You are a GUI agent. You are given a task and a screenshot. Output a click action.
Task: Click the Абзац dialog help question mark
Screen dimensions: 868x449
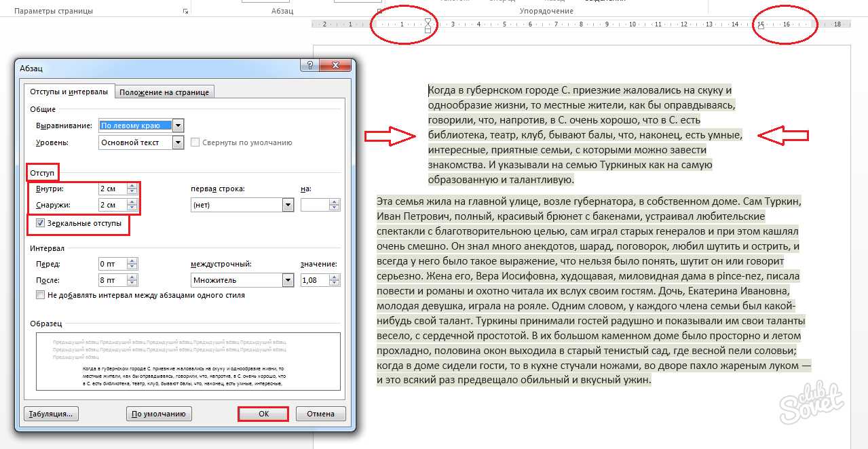pos(309,66)
